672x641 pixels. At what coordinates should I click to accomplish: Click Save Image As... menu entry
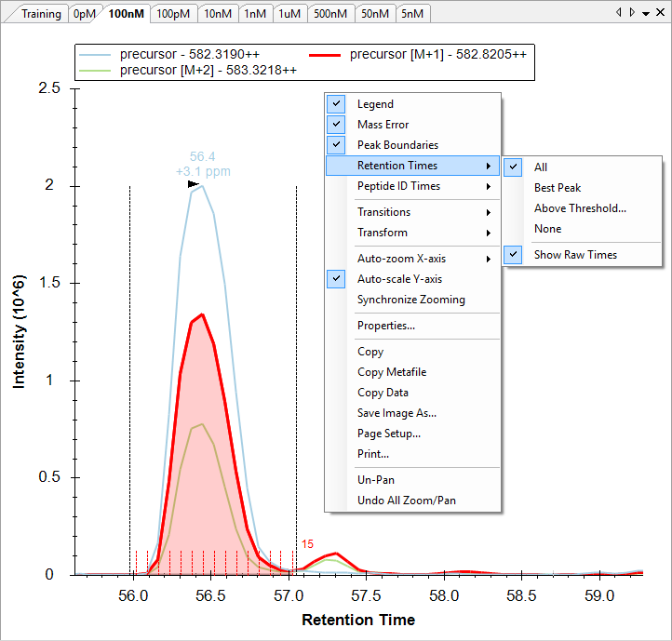coord(396,413)
